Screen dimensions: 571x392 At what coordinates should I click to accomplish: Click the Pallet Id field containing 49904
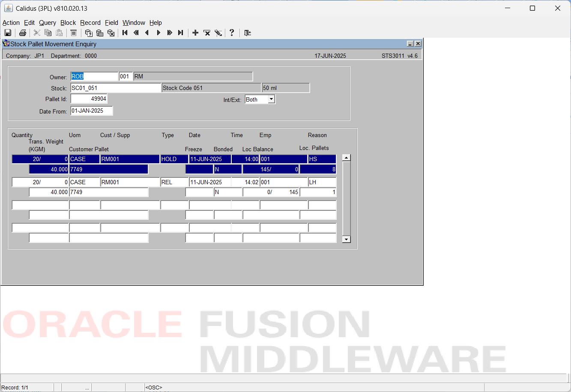(x=89, y=99)
